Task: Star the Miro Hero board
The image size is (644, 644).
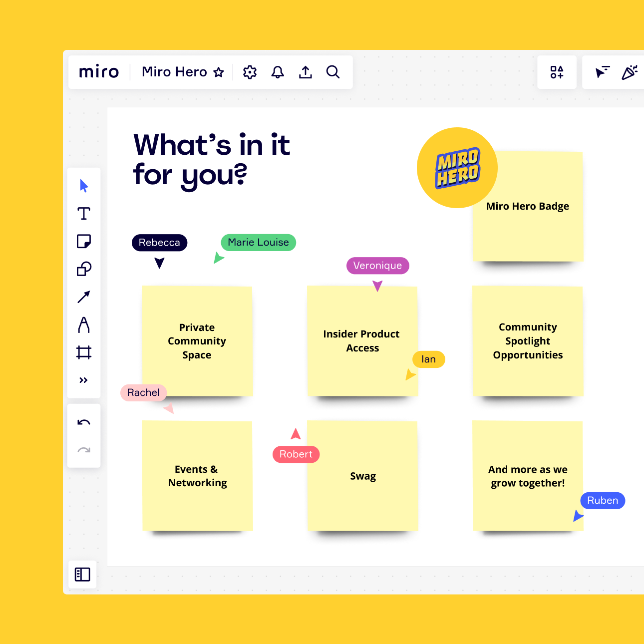Action: (x=219, y=72)
